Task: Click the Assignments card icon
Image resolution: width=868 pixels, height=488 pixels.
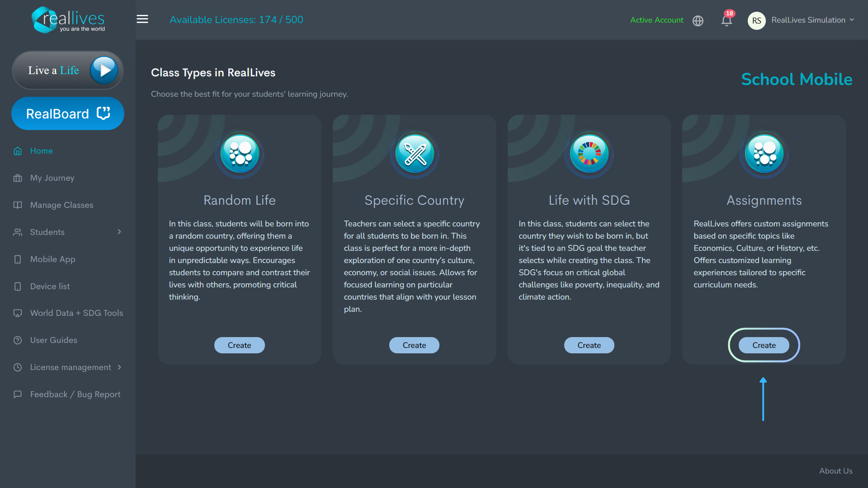Action: click(x=764, y=154)
